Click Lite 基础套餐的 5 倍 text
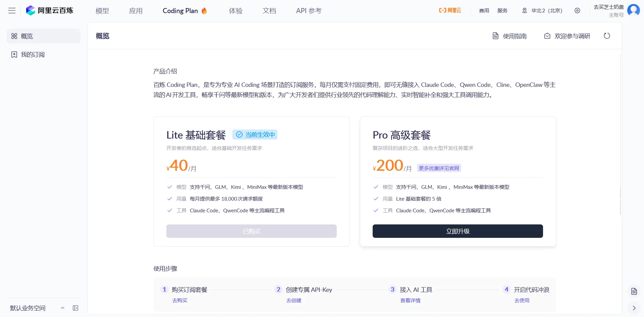This screenshot has height=317, width=644. (419, 199)
